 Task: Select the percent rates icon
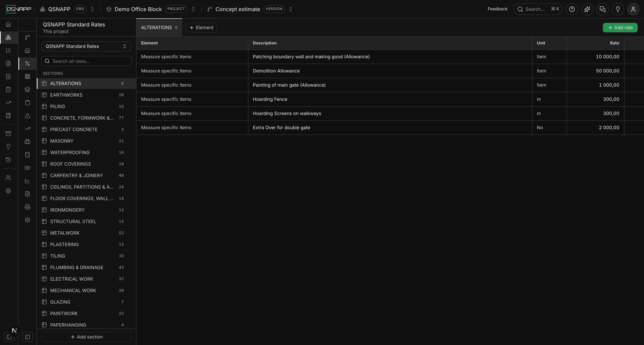click(x=27, y=63)
